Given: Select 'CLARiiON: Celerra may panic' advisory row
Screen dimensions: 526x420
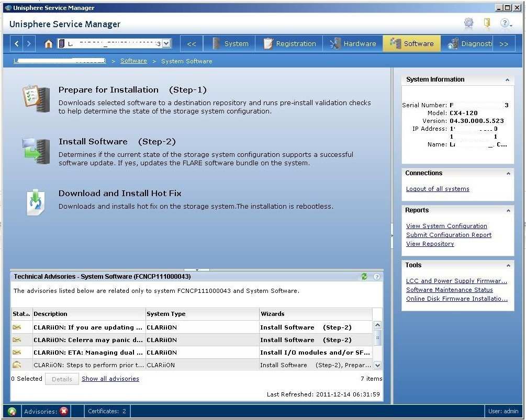Looking at the screenshot, I should point(192,339).
